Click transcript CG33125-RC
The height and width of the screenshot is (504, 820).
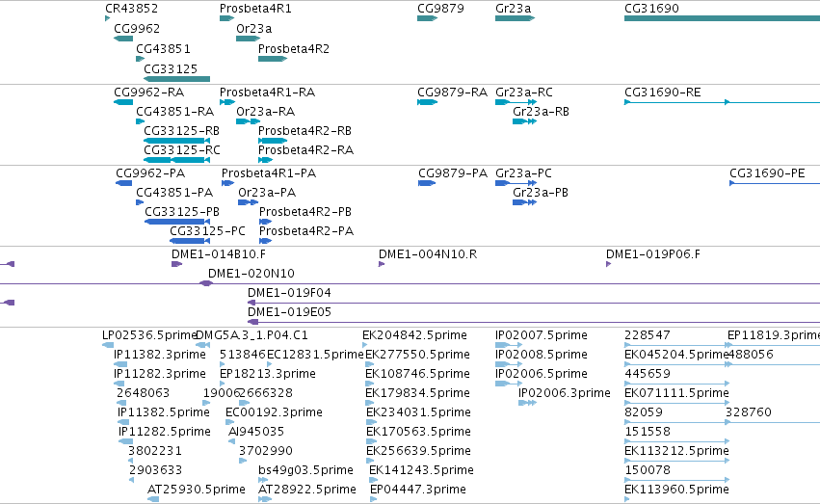pos(182,150)
